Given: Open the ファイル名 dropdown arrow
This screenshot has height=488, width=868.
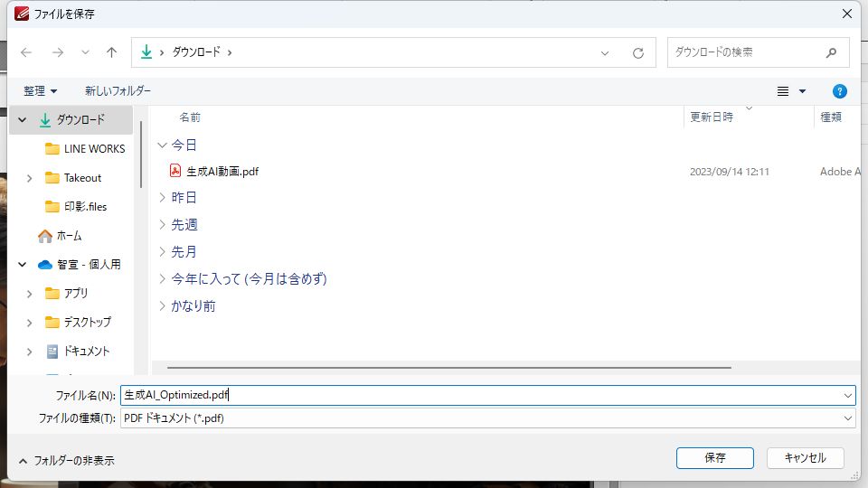Looking at the screenshot, I should tap(847, 396).
